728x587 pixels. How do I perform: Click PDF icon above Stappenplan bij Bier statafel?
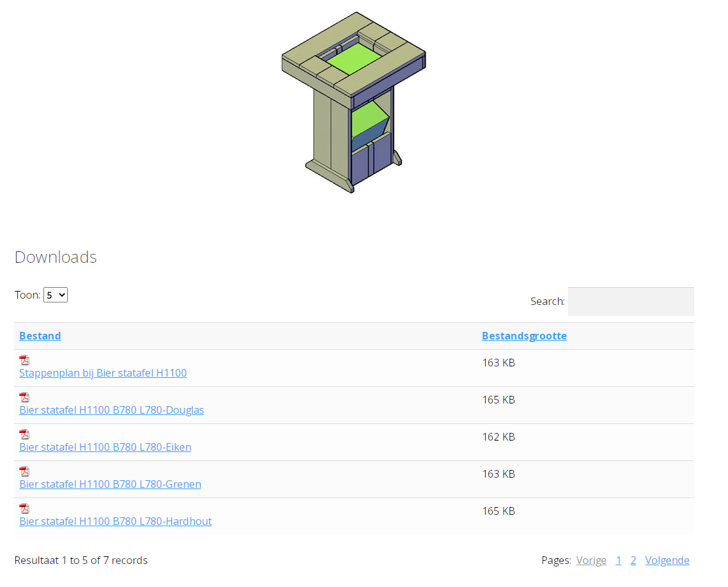[x=24, y=360]
